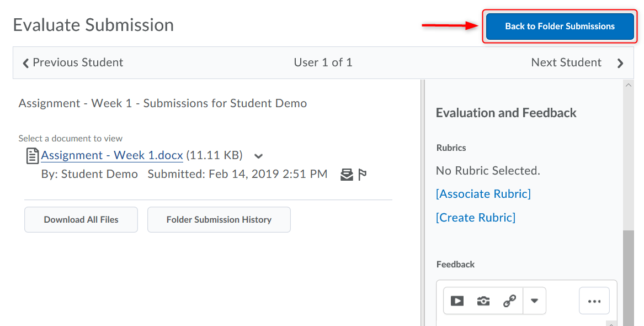Click the read/unread tray icon beside submission date
This screenshot has height=326, width=644.
tap(347, 175)
